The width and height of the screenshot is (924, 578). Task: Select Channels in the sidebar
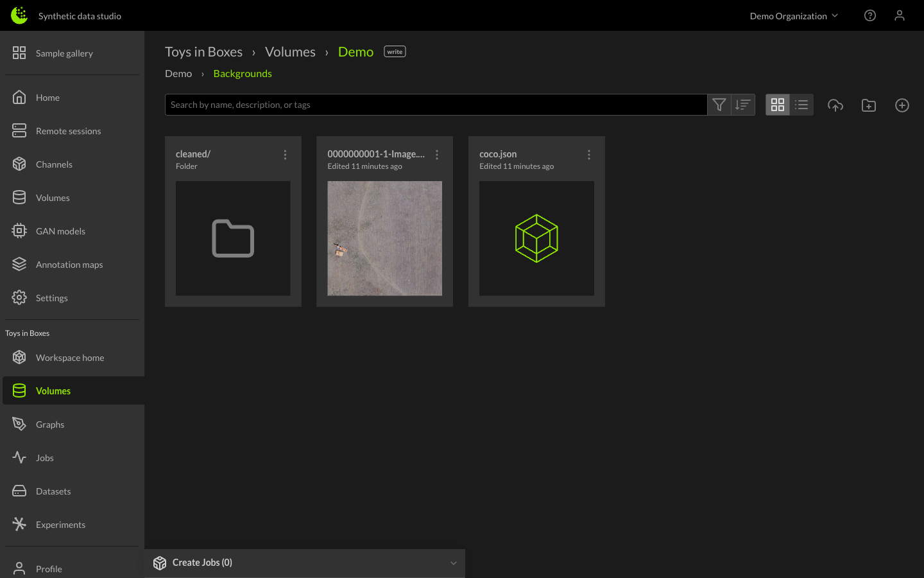pyautogui.click(x=54, y=164)
